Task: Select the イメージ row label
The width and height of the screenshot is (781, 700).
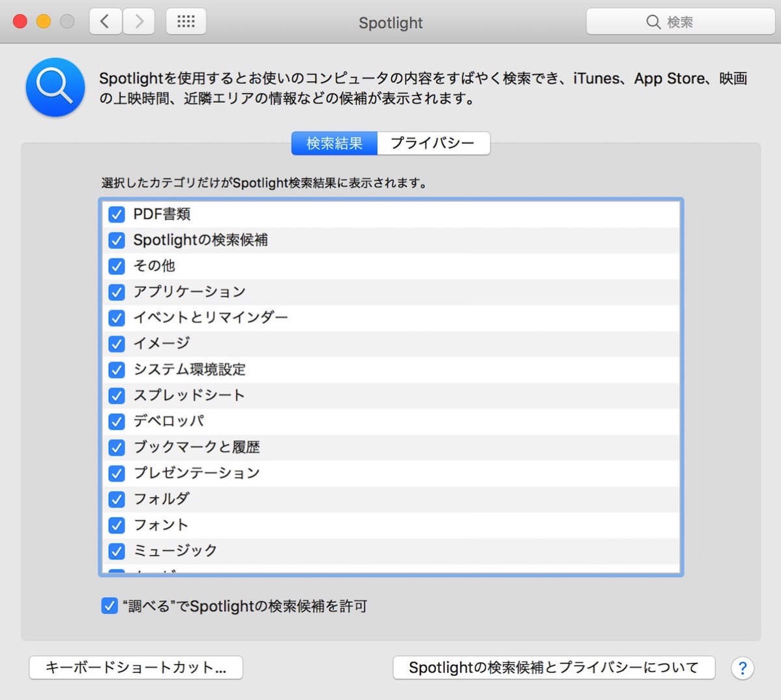Action: 162,343
